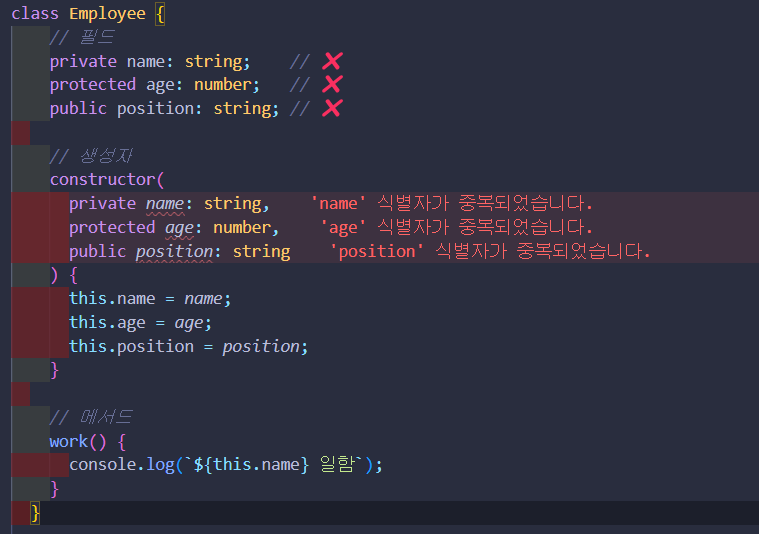Click the 'position' duplicate identifier error message
This screenshot has width=759, height=534.
[489, 251]
